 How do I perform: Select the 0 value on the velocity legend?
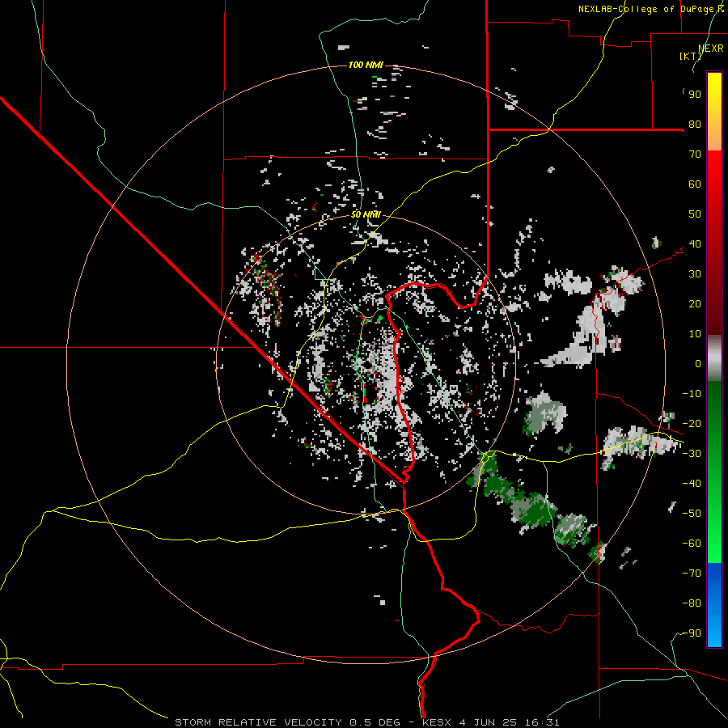698,364
